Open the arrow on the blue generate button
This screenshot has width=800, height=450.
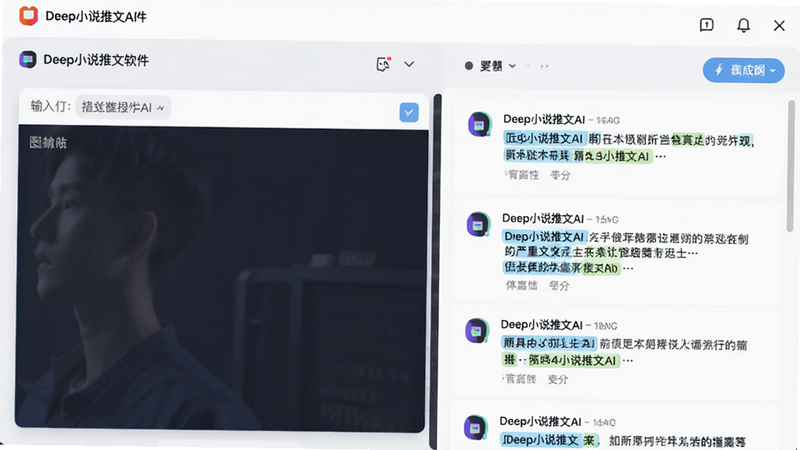pyautogui.click(x=773, y=70)
